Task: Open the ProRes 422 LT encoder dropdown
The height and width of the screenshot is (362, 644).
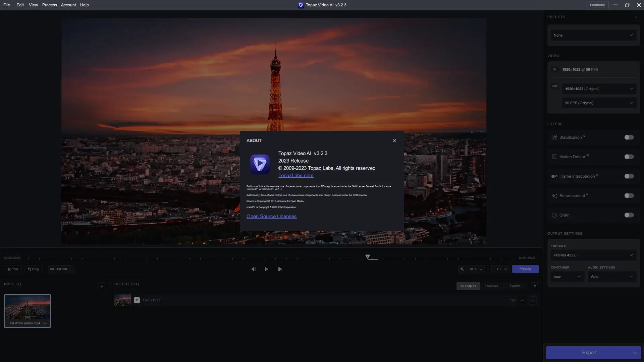Action: [x=593, y=255]
